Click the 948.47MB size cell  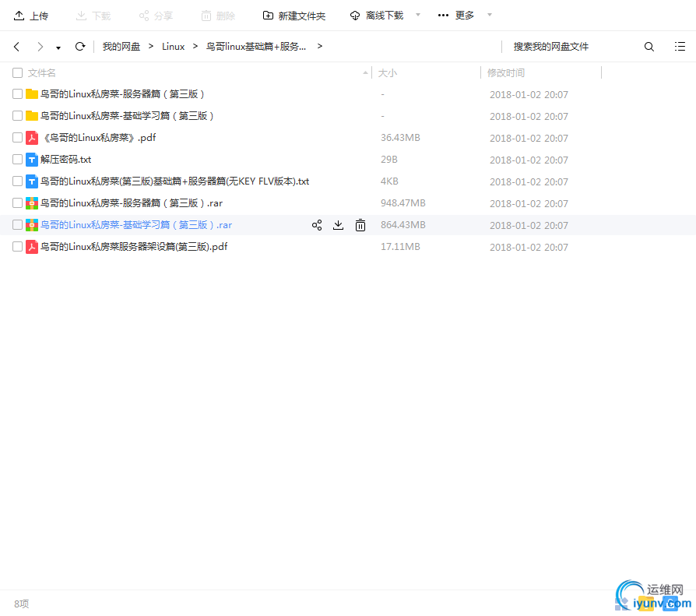click(x=403, y=203)
